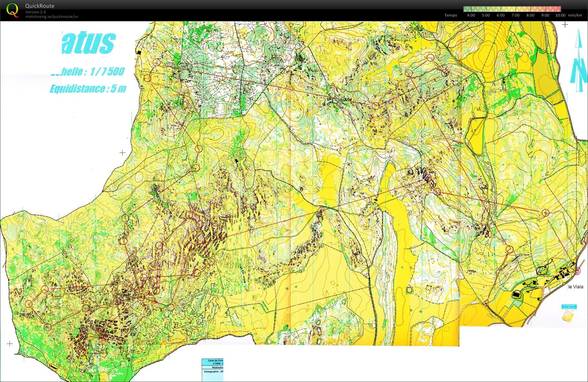Image resolution: width=588 pixels, height=382 pixels.
Task: Click the Tempo legend label
Action: pos(451,15)
